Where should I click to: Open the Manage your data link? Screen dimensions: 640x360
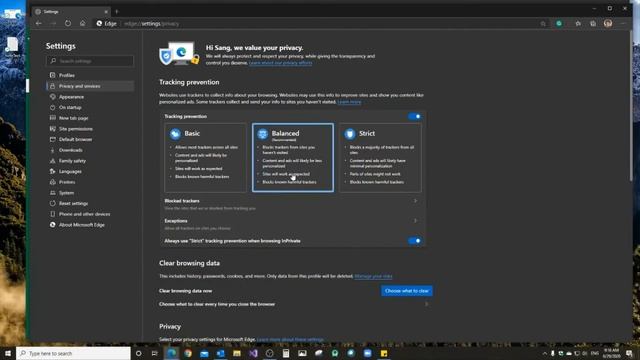(373, 276)
